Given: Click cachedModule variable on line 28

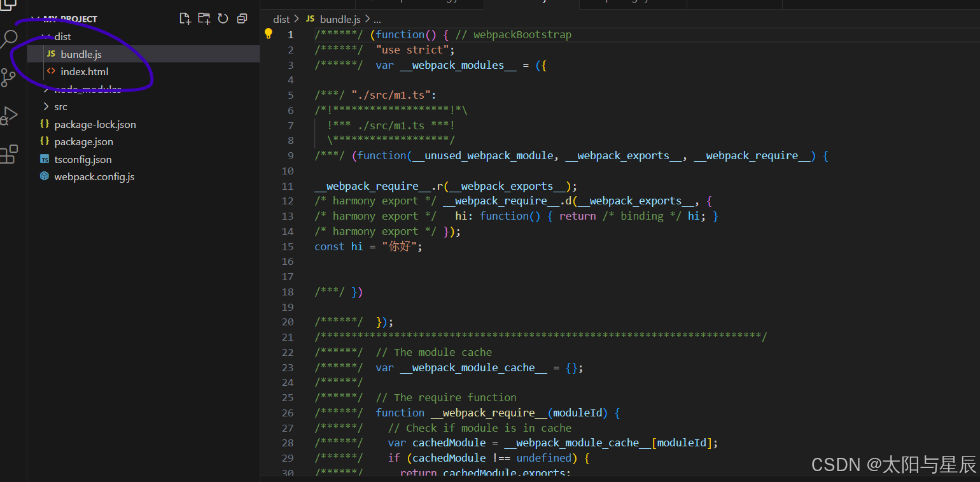Looking at the screenshot, I should click(x=449, y=443).
